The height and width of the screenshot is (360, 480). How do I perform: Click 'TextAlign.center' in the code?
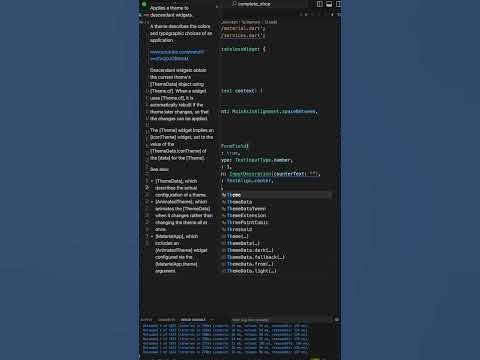(x=249, y=181)
